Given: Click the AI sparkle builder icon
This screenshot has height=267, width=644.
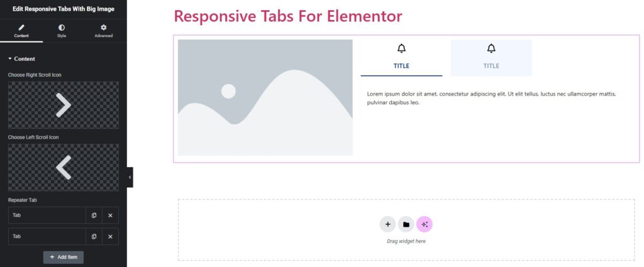Looking at the screenshot, I should 425,224.
